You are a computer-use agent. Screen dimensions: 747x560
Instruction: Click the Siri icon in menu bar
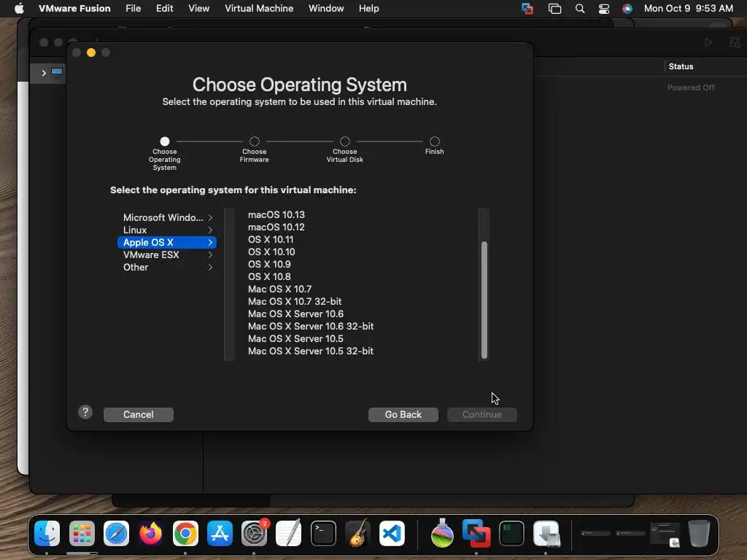point(627,9)
